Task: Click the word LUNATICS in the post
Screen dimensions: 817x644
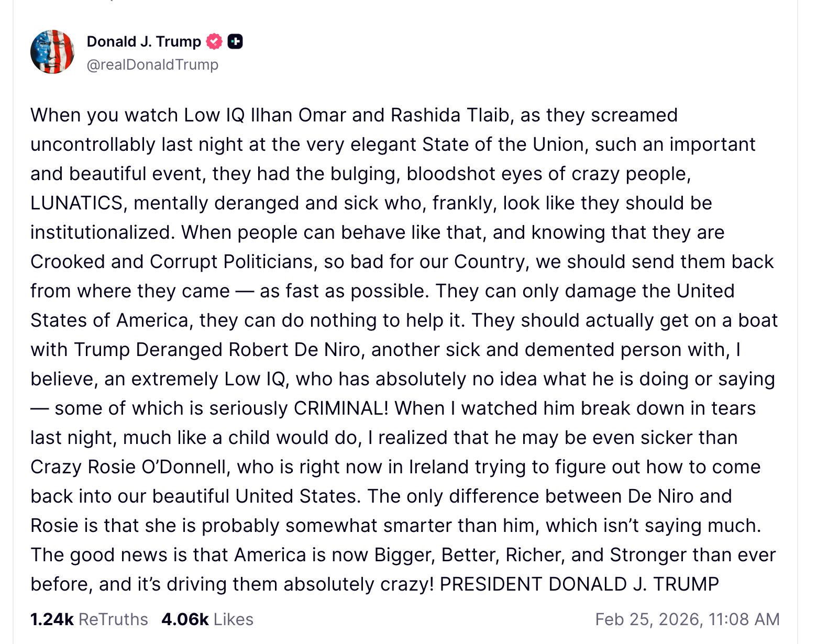Action: point(76,203)
